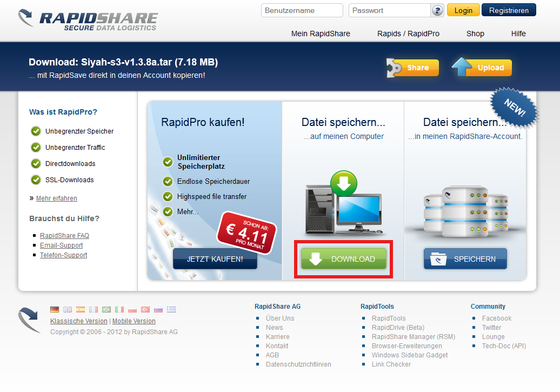Screen dimensions: 560x392
Task: Click the orange Share button
Action: click(412, 68)
